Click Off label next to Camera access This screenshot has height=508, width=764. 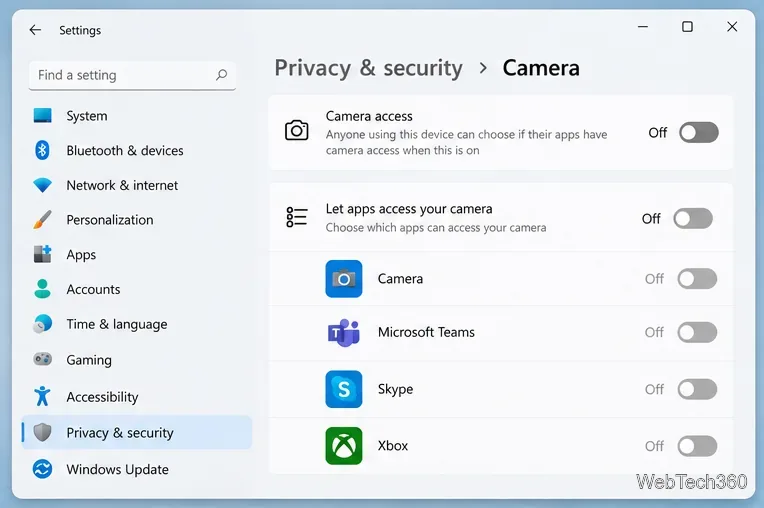[x=657, y=132]
